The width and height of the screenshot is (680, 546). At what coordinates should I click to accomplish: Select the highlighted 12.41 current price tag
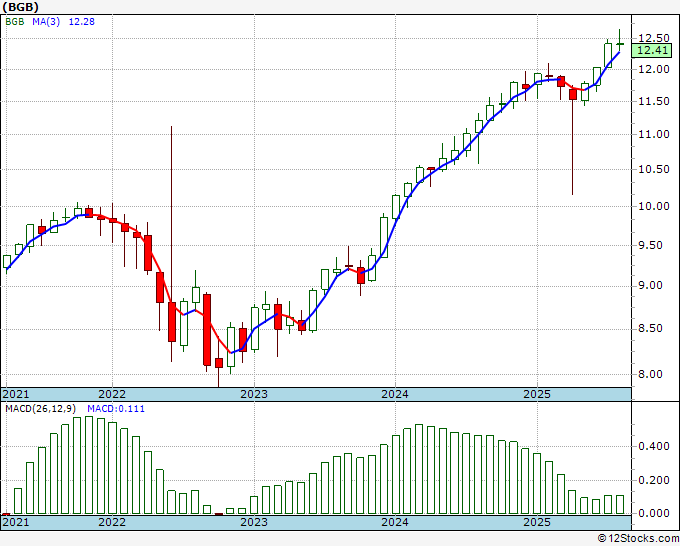(653, 50)
